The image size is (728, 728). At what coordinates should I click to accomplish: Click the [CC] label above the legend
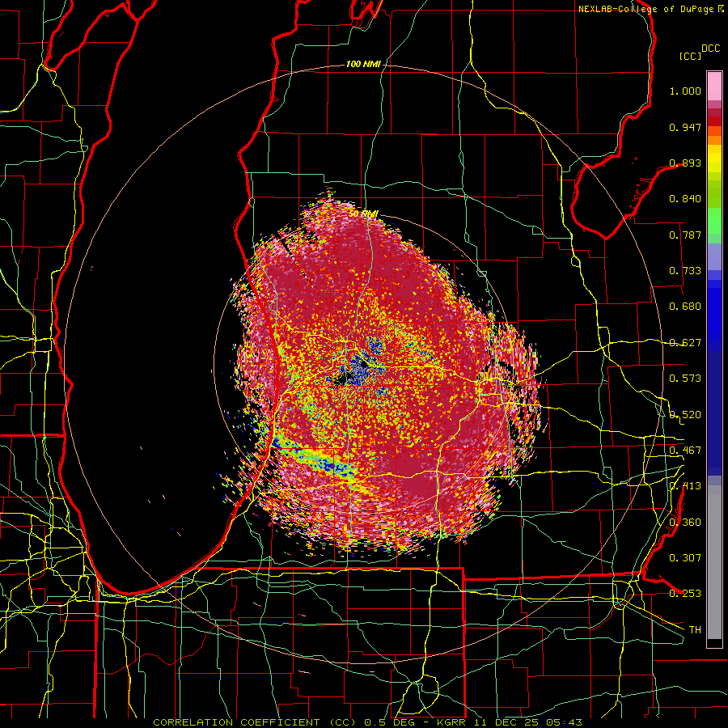click(x=691, y=56)
